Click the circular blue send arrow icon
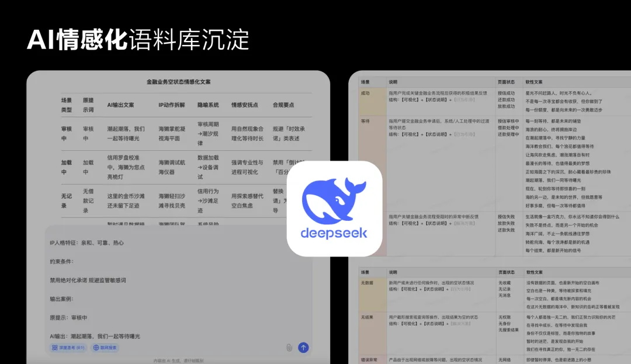Image resolution: width=631 pixels, height=364 pixels. [303, 347]
